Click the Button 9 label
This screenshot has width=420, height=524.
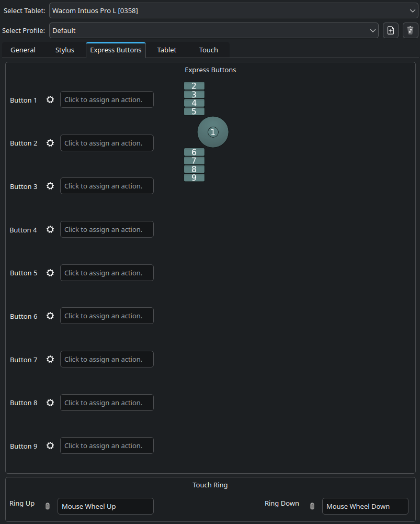click(x=24, y=446)
